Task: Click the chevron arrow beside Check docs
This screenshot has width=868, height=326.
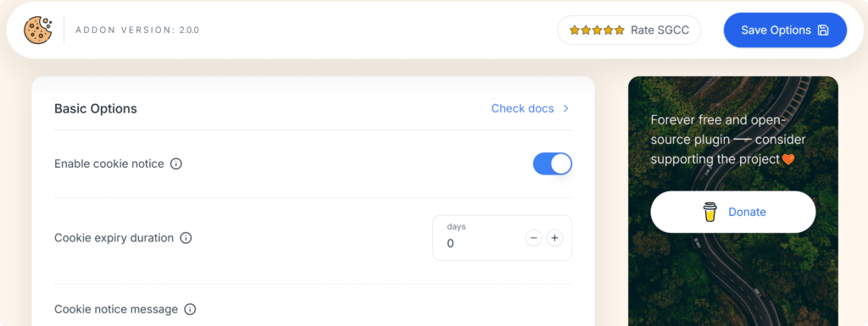Action: tap(565, 109)
